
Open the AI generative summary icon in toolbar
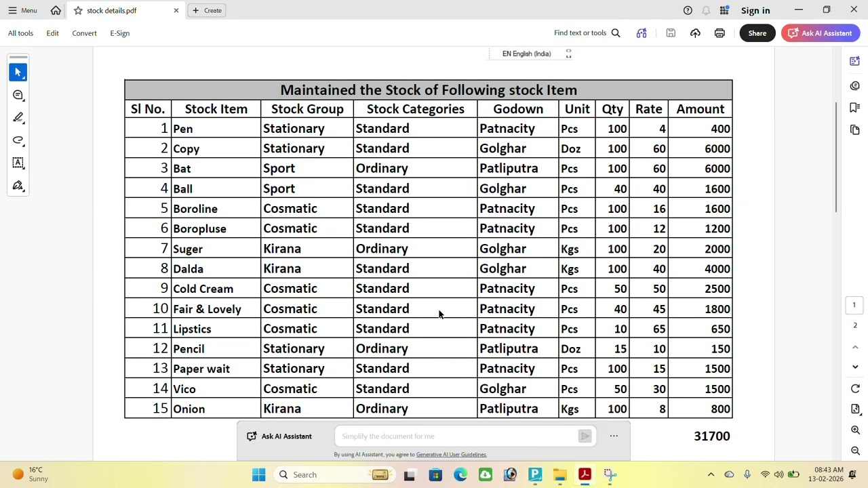coord(642,33)
